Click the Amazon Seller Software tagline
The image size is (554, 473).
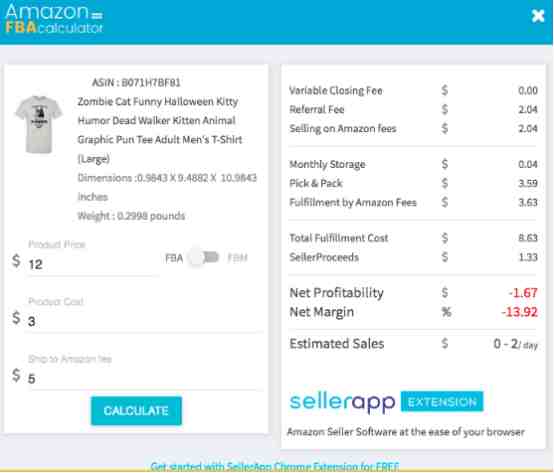click(406, 432)
